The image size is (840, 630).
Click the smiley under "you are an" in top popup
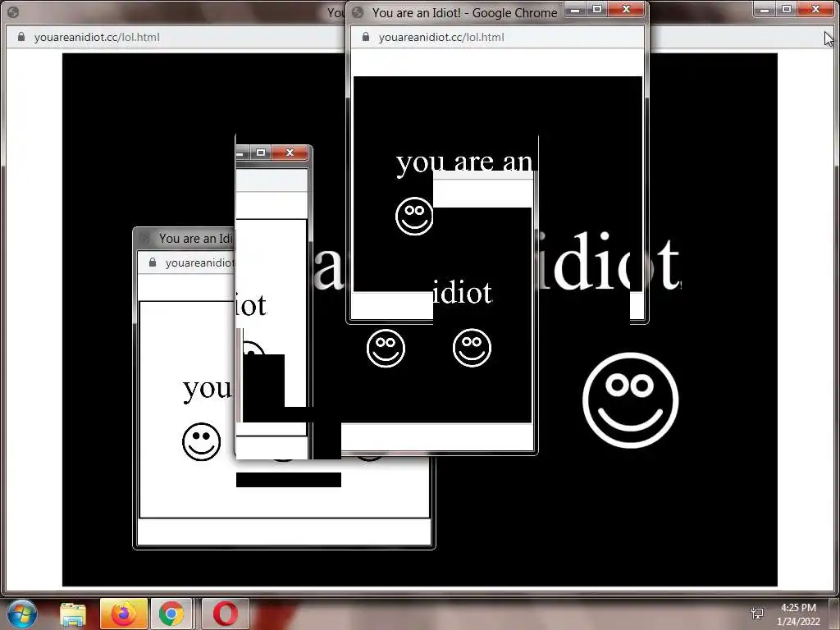click(414, 216)
